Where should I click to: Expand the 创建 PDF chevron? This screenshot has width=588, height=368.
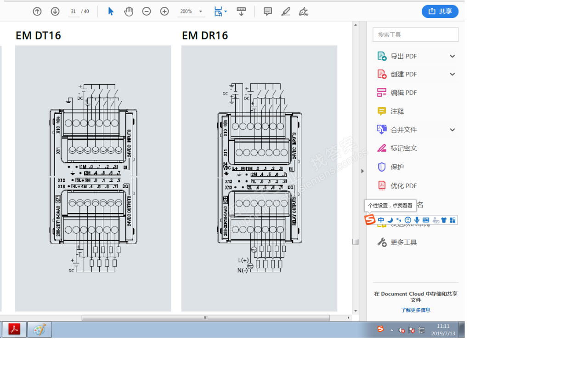pyautogui.click(x=452, y=74)
